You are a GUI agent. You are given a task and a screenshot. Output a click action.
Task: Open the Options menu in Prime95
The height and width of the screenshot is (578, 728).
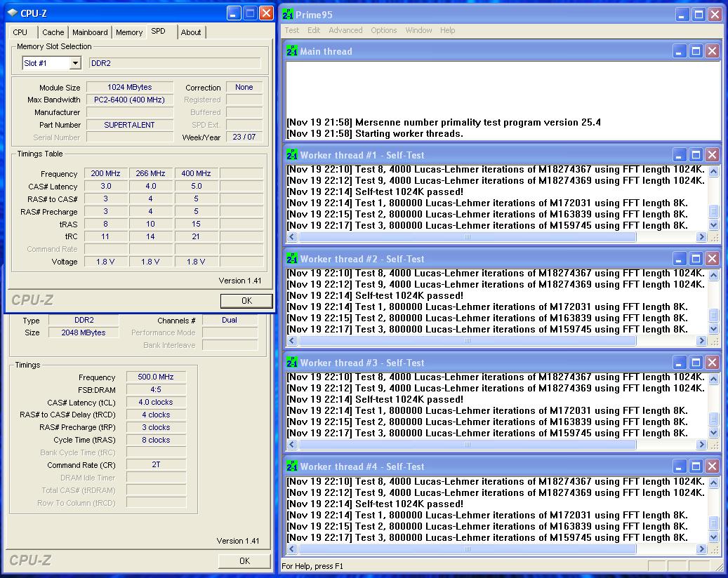point(383,30)
